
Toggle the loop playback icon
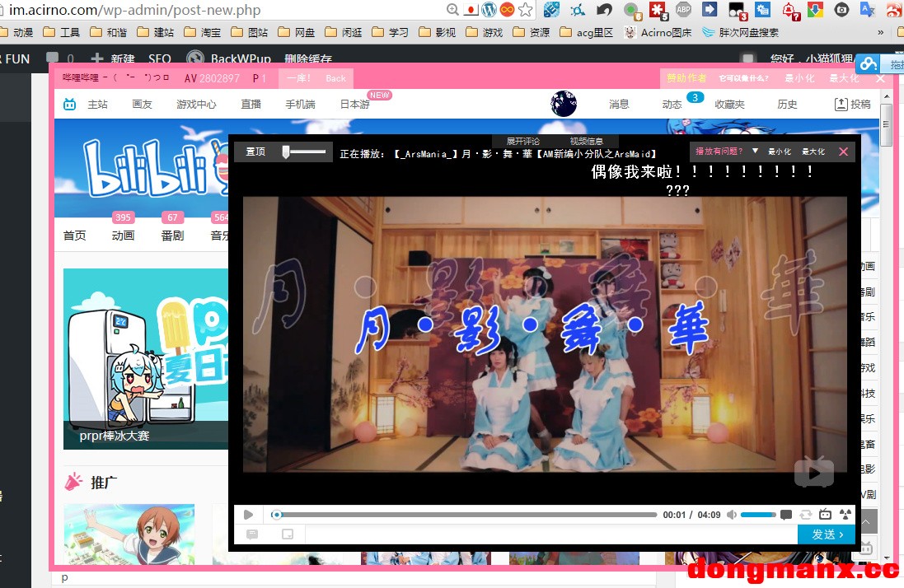click(806, 515)
